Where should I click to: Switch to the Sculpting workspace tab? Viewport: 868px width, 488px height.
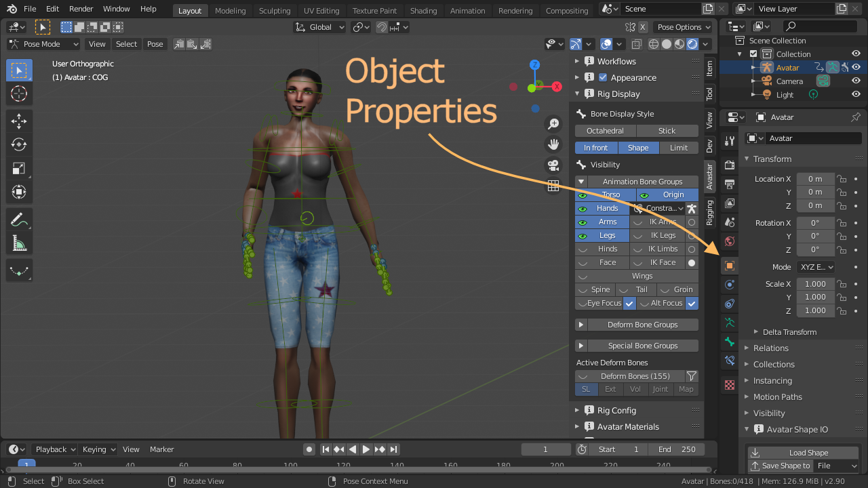[x=275, y=10]
